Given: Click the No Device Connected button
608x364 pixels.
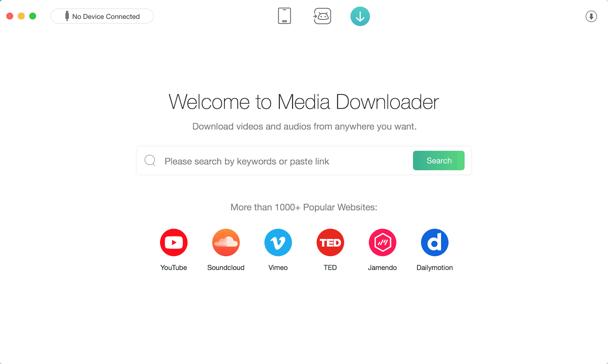Looking at the screenshot, I should pyautogui.click(x=102, y=16).
